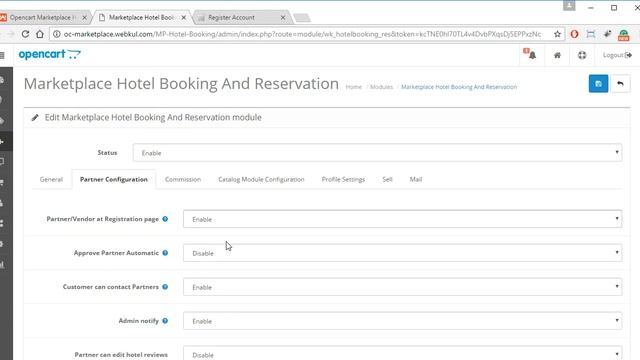Screen dimensions: 640x360
Task: Switch to the Sell tab
Action: click(x=387, y=179)
